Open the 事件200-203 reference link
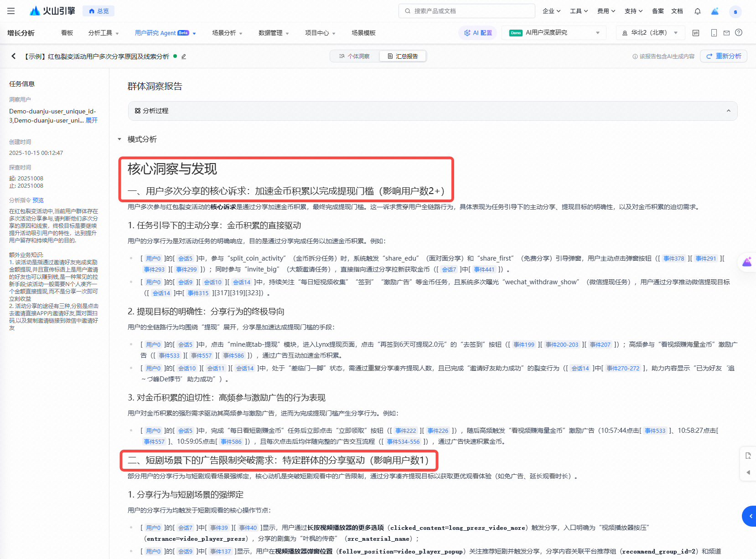 (562, 344)
